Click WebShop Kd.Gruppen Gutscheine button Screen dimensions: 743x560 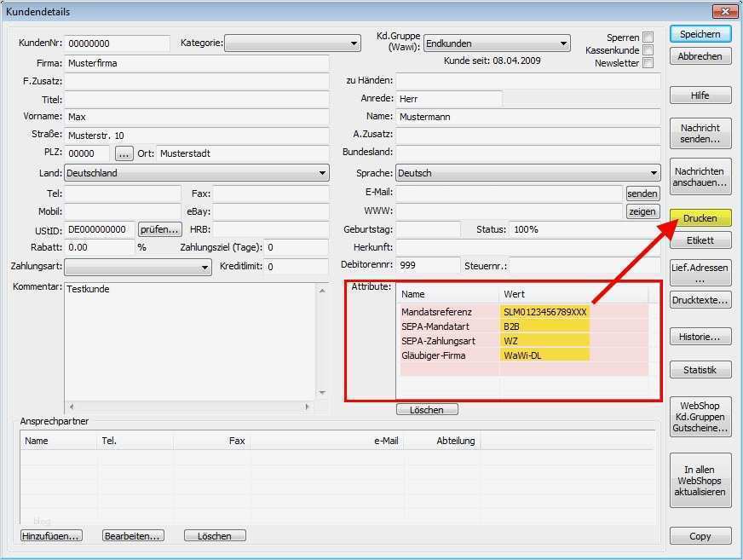pyautogui.click(x=700, y=417)
